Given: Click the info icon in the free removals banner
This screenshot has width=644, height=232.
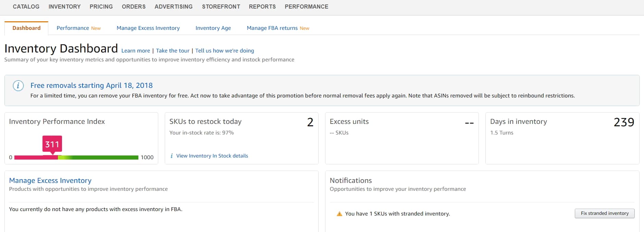Looking at the screenshot, I should coord(18,85).
